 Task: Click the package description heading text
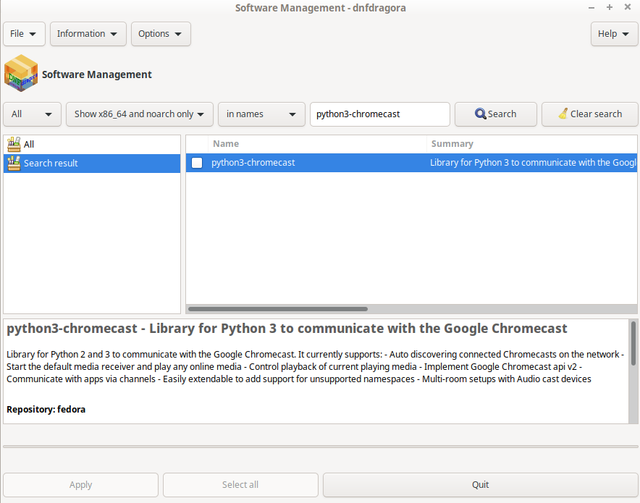coord(287,329)
